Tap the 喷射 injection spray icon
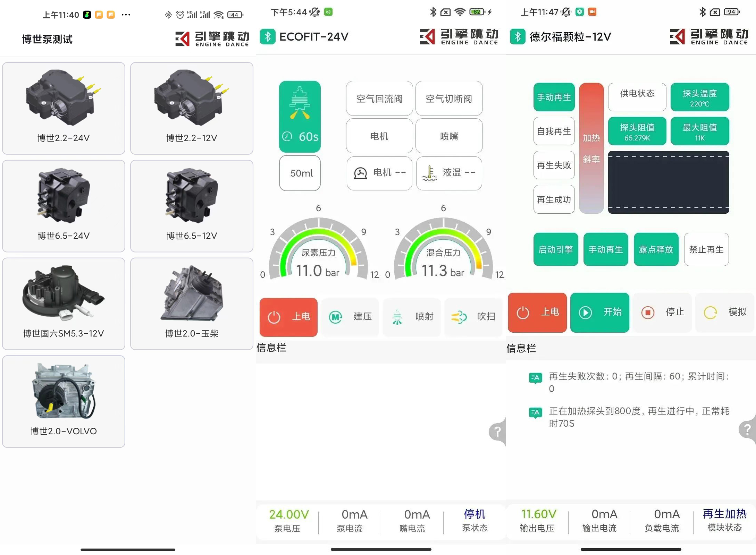 (397, 317)
